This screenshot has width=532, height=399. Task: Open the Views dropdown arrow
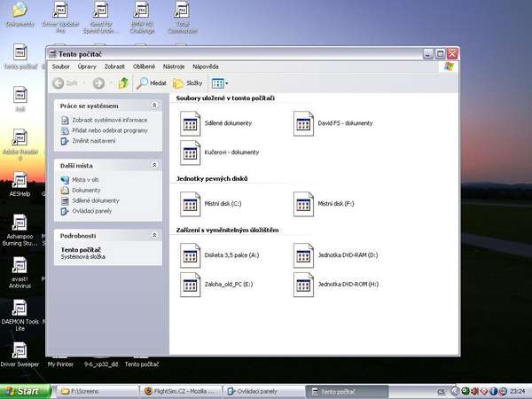[227, 83]
